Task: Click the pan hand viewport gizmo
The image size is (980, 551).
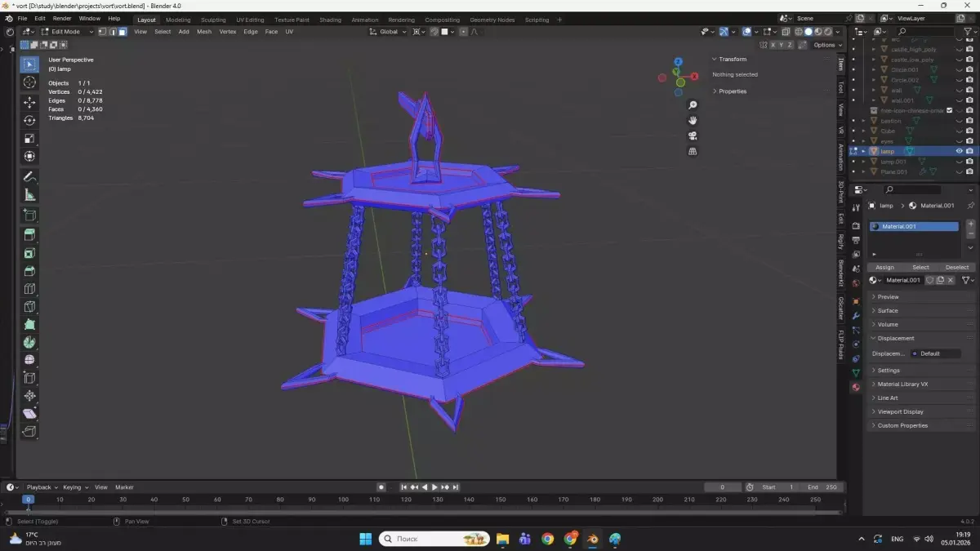Action: tap(693, 121)
